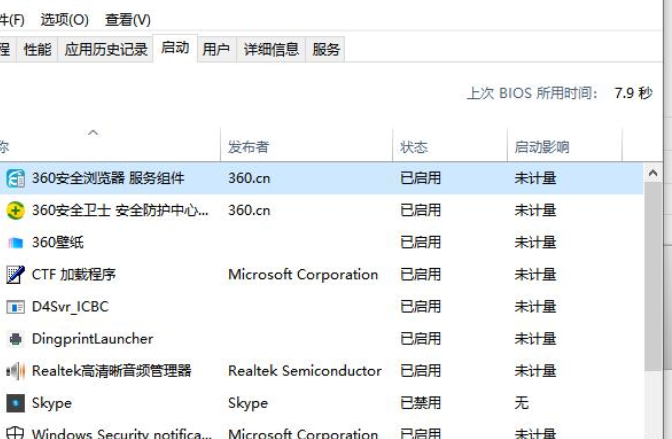
Task: Click the scrollbar up arrow
Action: pos(653,173)
